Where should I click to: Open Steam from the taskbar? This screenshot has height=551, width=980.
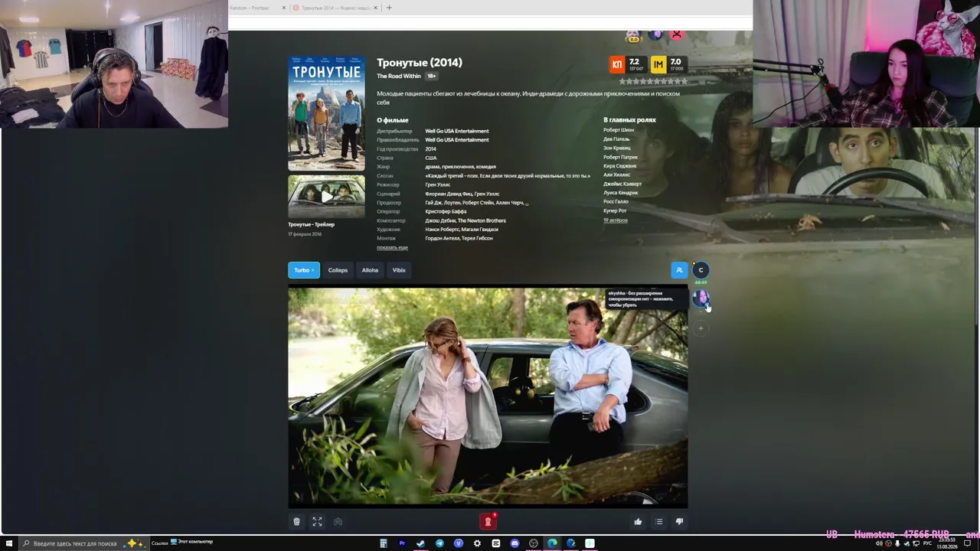tap(420, 543)
